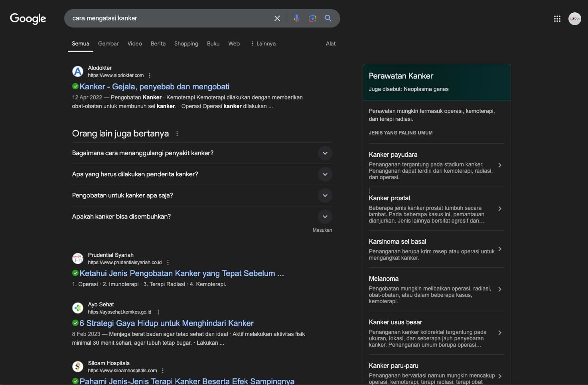Viewport: 588px width, 385px height.
Task: Open Pahami Jenis-Jenis Terapi Kanker link
Action: [187, 381]
